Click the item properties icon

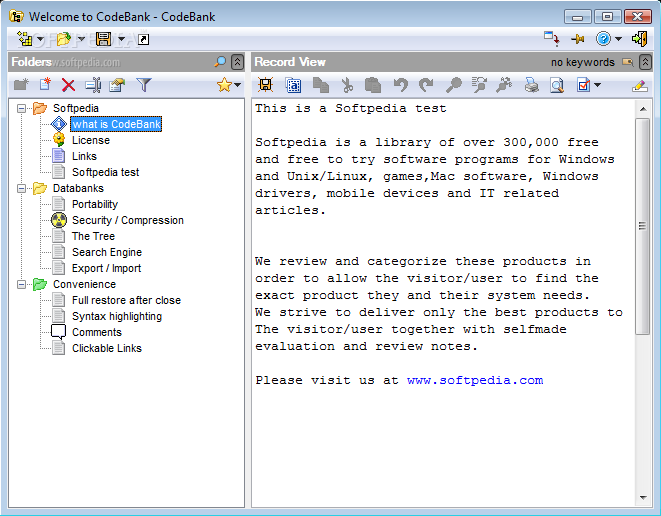pyautogui.click(x=117, y=85)
